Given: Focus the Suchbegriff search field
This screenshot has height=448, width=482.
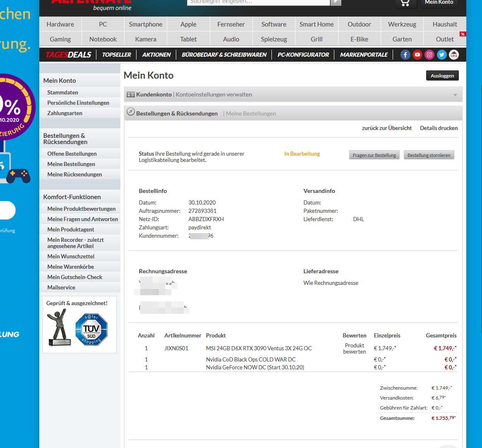Looking at the screenshot, I should click(x=259, y=2).
